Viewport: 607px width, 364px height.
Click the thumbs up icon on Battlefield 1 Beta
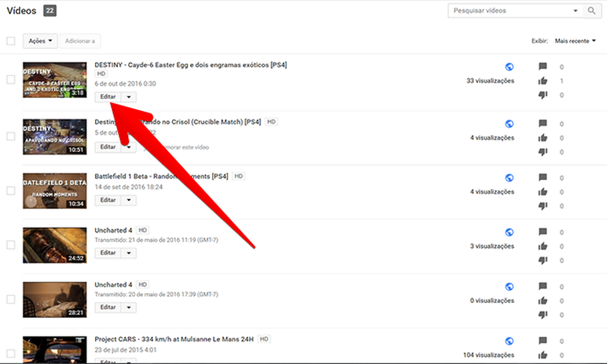543,191
